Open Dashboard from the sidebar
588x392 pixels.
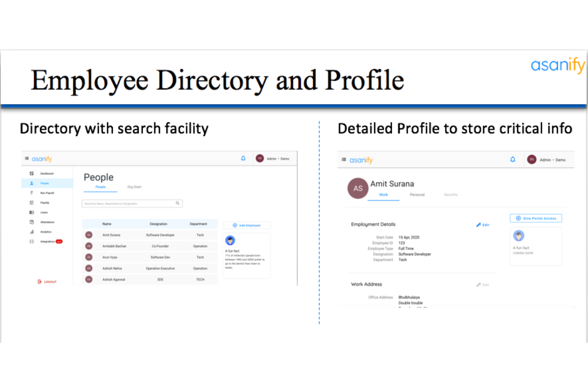(x=47, y=174)
